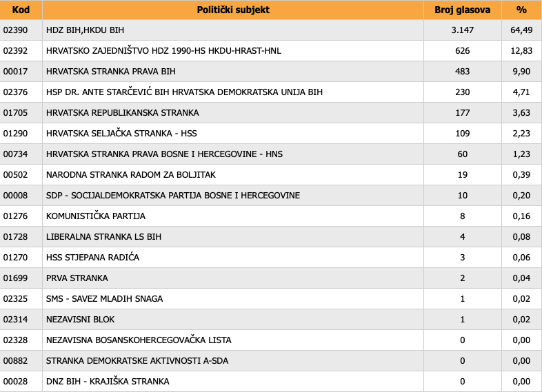Click vote count 230
The height and width of the screenshot is (392, 542).
coord(463,92)
